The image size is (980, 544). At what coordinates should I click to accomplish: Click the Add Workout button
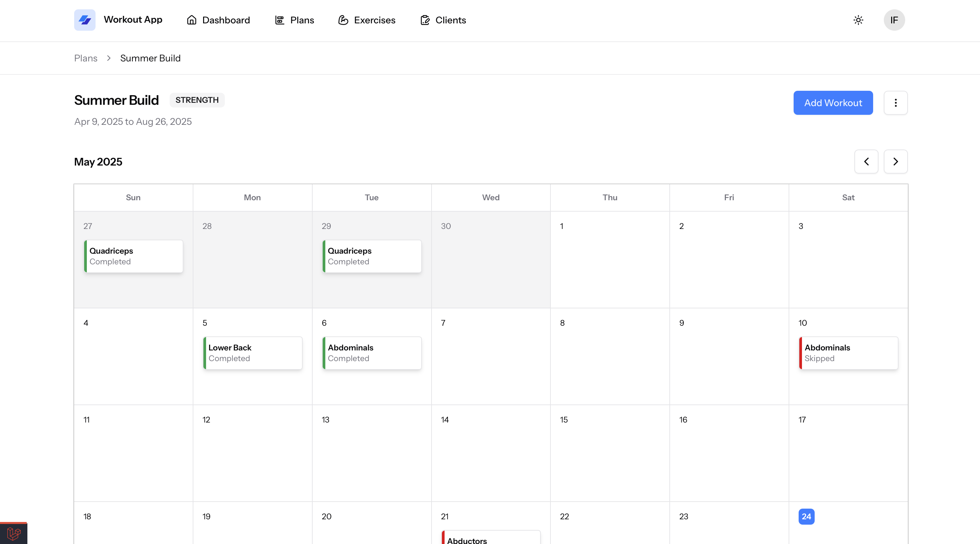833,103
